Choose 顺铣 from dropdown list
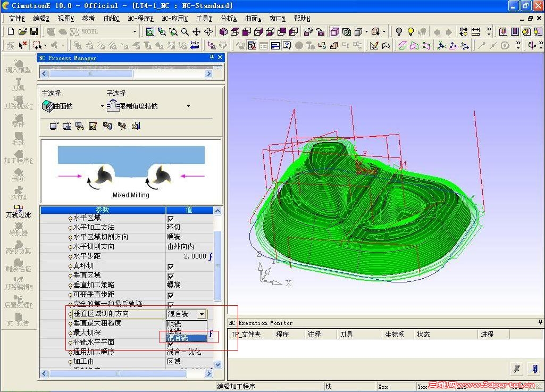This screenshot has width=545, height=392. click(x=187, y=323)
